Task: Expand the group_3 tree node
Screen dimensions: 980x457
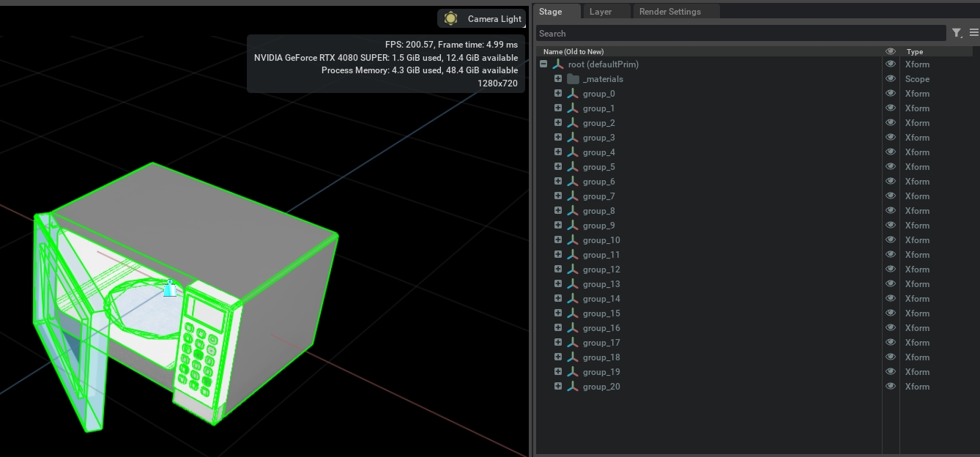Action: pos(558,138)
